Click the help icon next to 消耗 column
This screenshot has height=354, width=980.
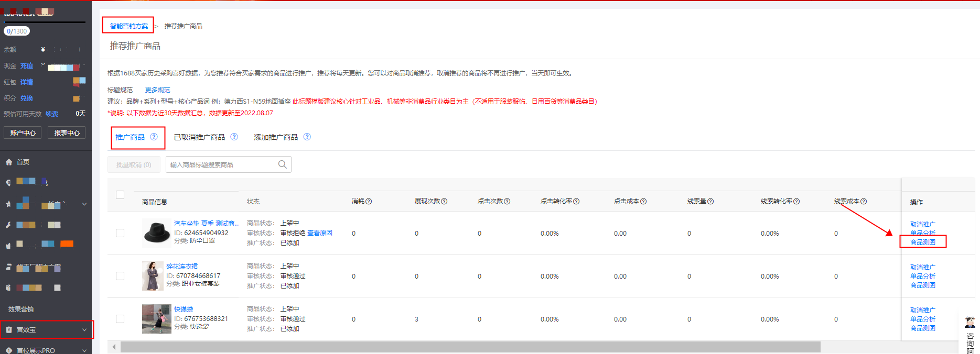[x=369, y=202]
